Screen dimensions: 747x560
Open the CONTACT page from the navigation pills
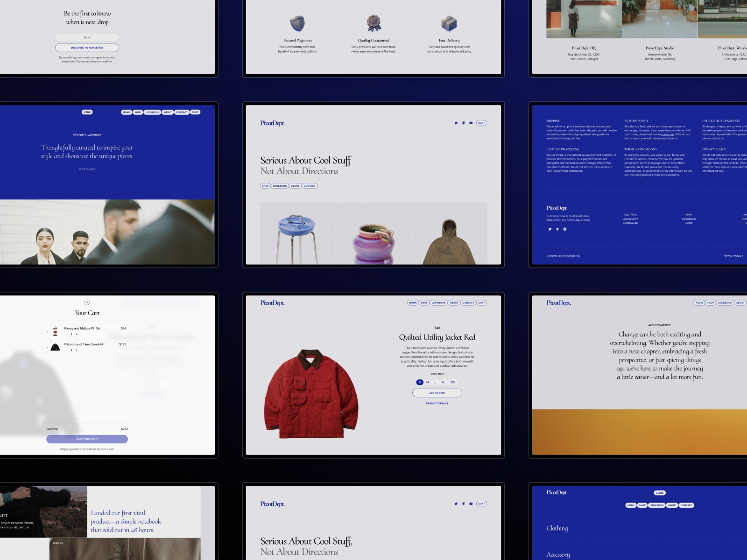pyautogui.click(x=468, y=302)
